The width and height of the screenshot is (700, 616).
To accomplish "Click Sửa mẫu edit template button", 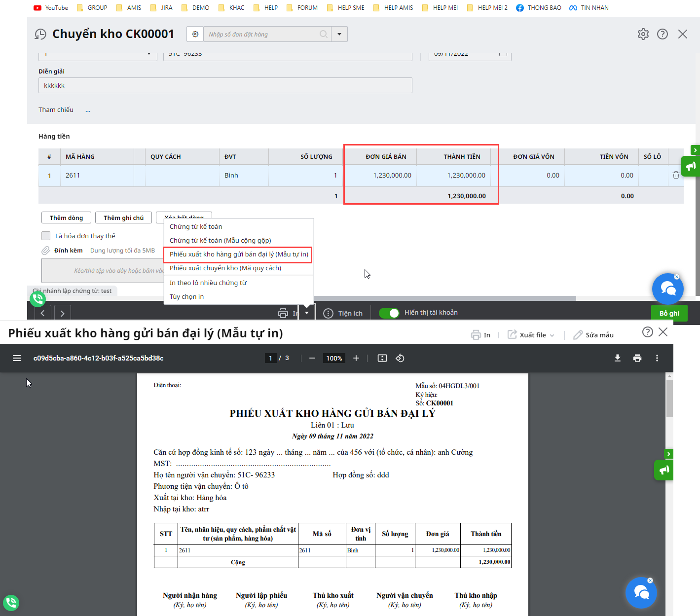I will coord(593,335).
